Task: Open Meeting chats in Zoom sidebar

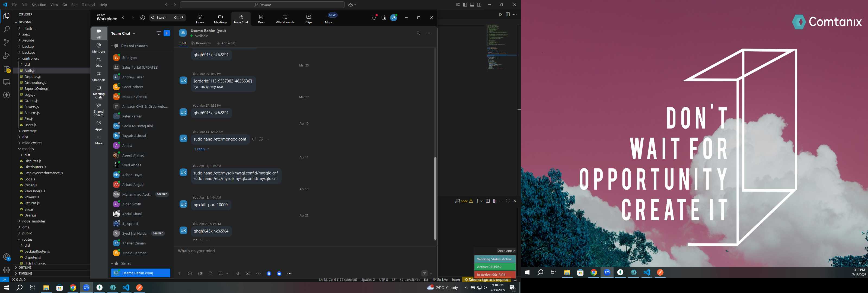Action: click(99, 92)
